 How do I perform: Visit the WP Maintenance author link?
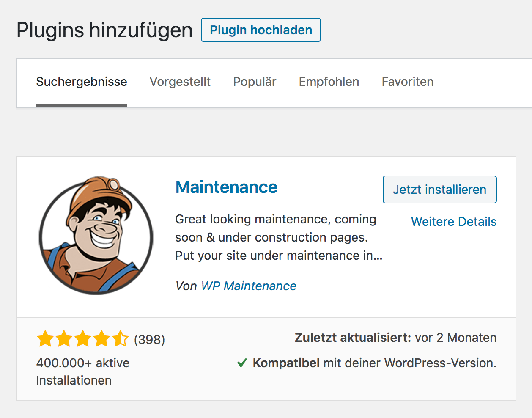click(x=249, y=286)
